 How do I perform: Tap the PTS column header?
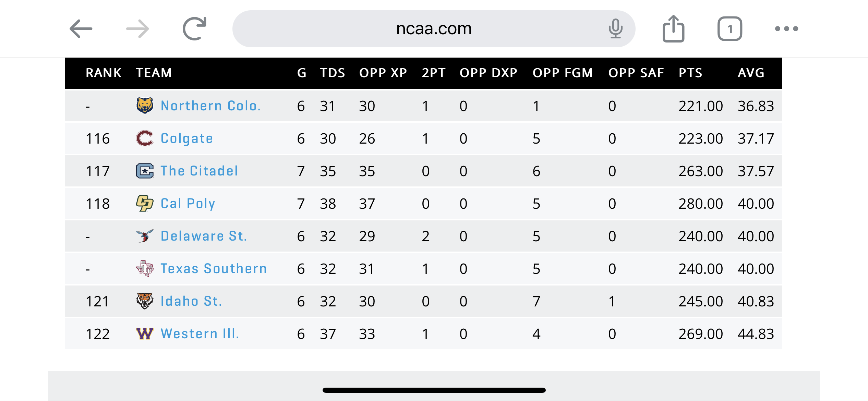tap(690, 73)
